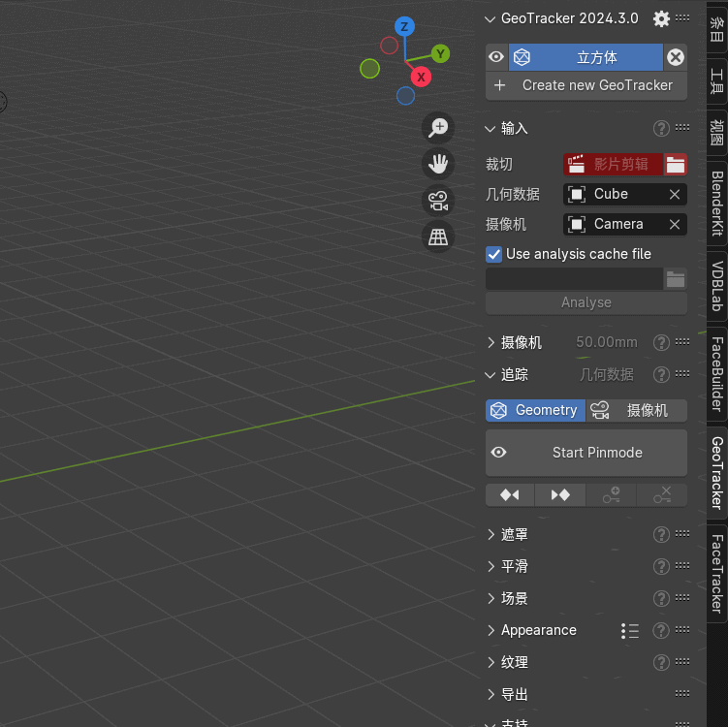Image resolution: width=728 pixels, height=727 pixels.
Task: Switch to 条目 sidebar tab
Action: click(x=717, y=29)
